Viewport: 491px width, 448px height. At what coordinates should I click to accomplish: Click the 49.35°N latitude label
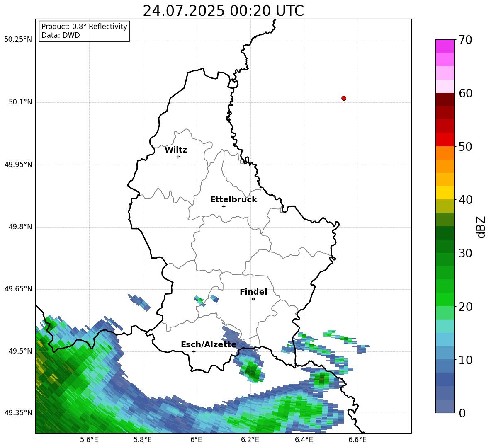18,413
